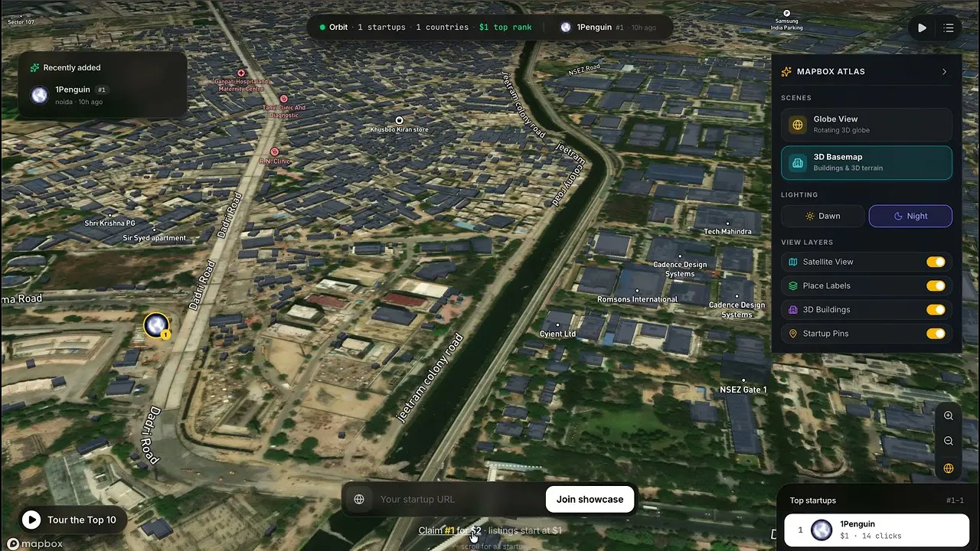The image size is (980, 551).
Task: Click the Top startups heading
Action: 813,500
